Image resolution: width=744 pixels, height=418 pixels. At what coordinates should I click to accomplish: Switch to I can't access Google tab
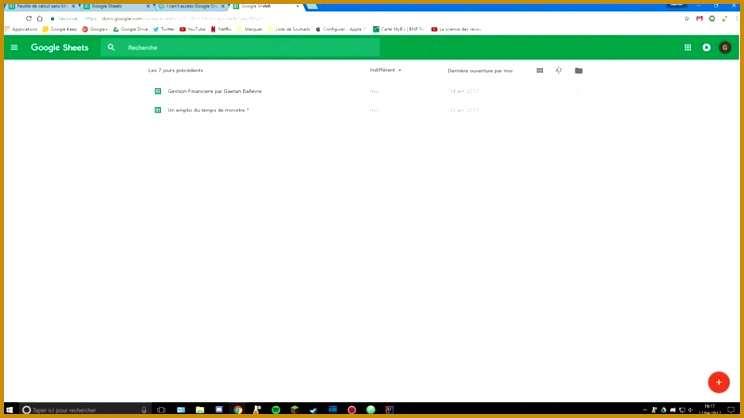[192, 6]
